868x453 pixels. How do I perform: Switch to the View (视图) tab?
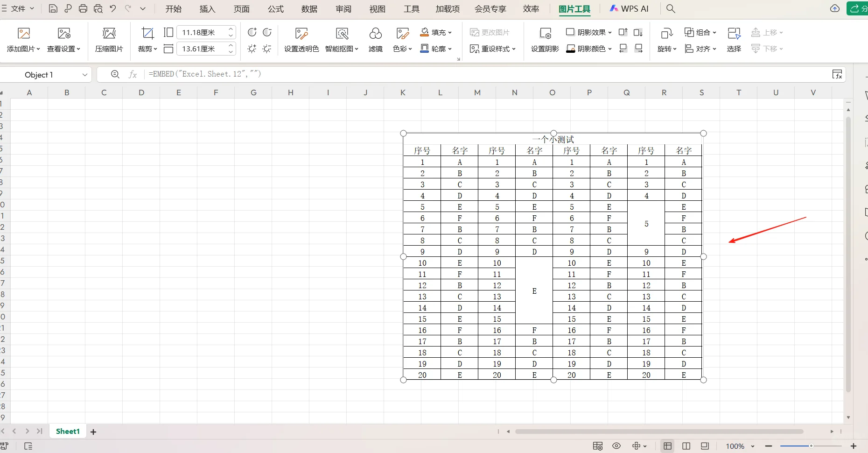(x=378, y=9)
